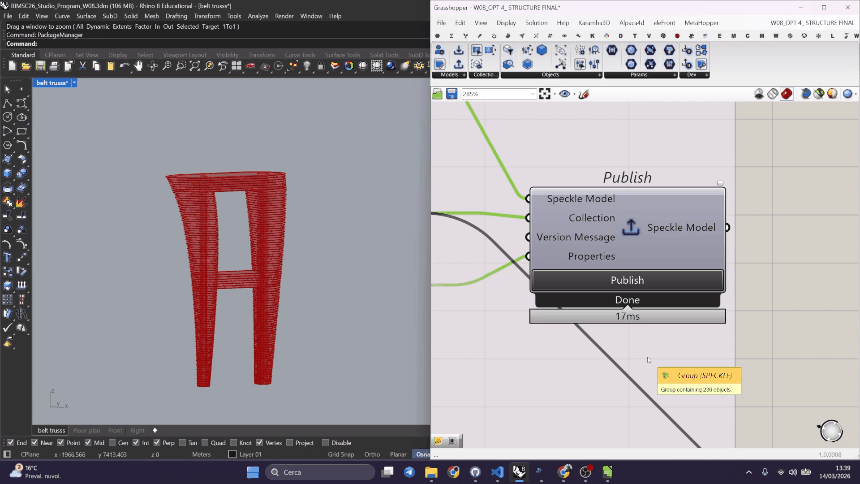Image resolution: width=860 pixels, height=484 pixels.
Task: Expand the Objects panel in Grasshopper ribbon
Action: 599,75
